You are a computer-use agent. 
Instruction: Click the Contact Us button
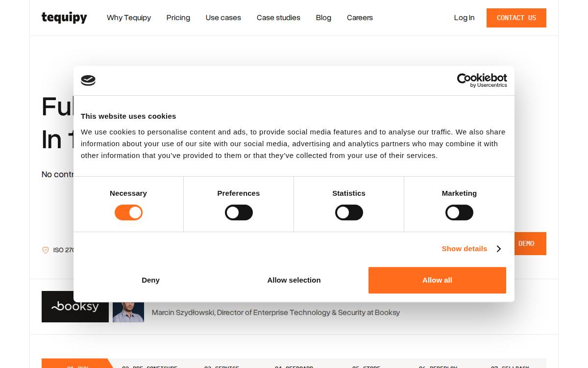(x=516, y=18)
